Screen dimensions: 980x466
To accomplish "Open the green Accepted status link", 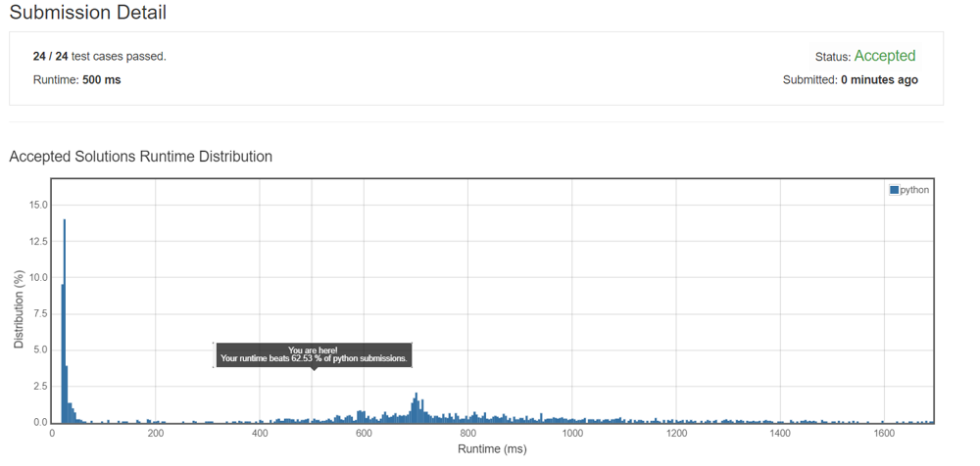I will (x=884, y=56).
